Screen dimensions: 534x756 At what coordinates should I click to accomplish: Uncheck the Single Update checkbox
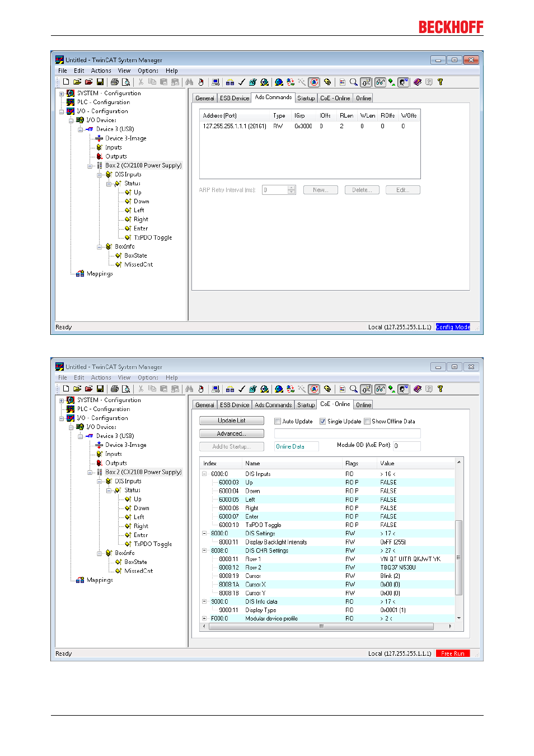[x=323, y=421]
